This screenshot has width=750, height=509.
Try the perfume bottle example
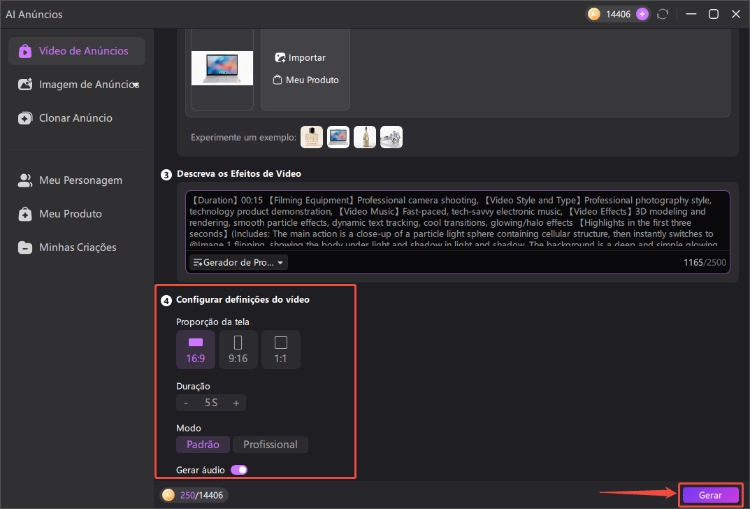[x=311, y=137]
